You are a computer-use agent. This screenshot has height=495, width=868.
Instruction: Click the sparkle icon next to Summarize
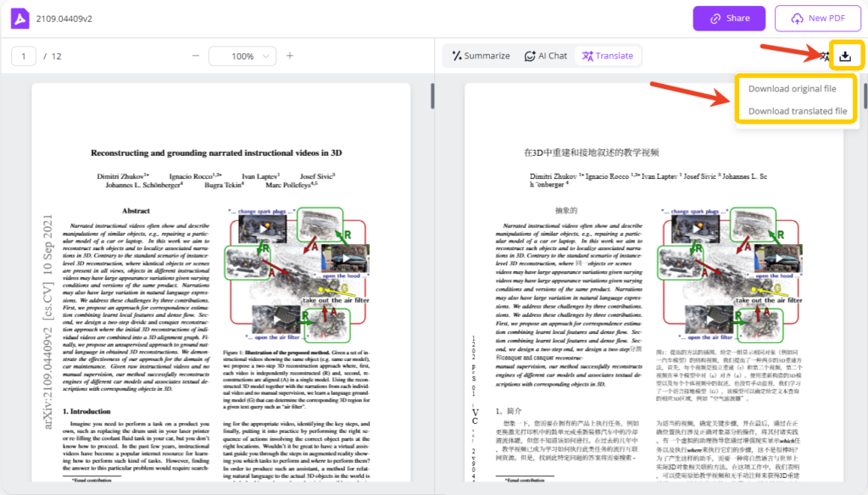click(456, 56)
